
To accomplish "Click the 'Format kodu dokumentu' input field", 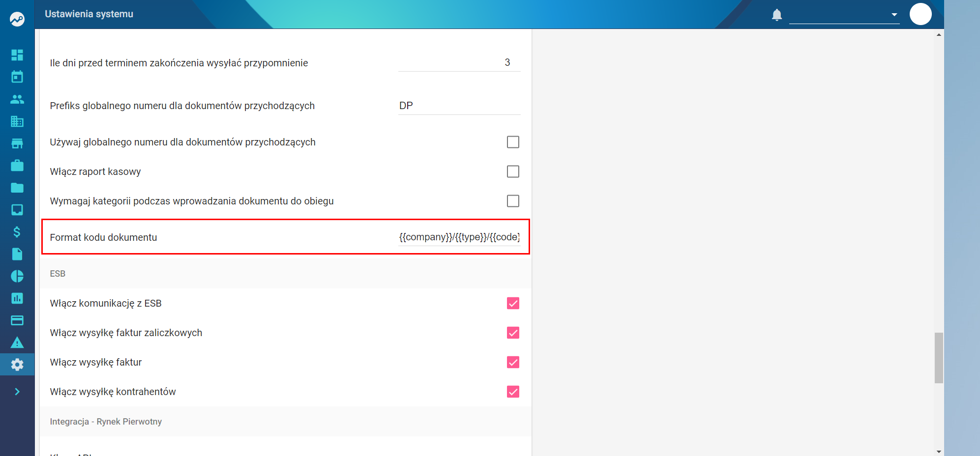I will (459, 237).
